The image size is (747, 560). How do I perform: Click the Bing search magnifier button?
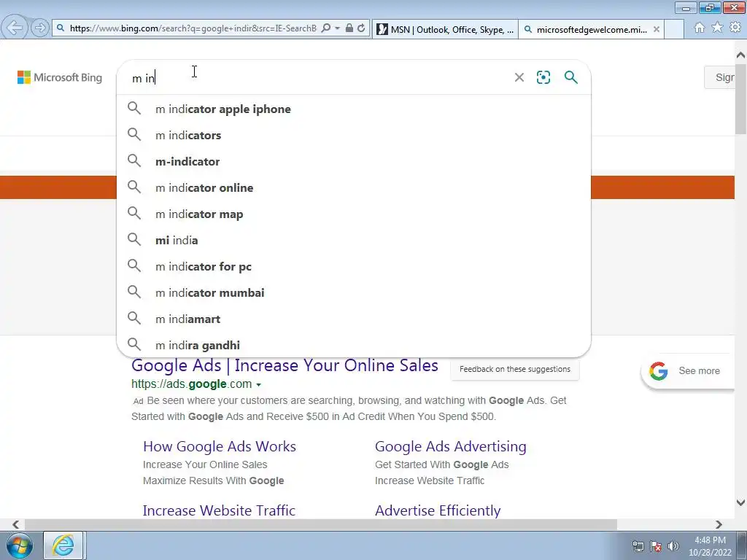coord(570,77)
